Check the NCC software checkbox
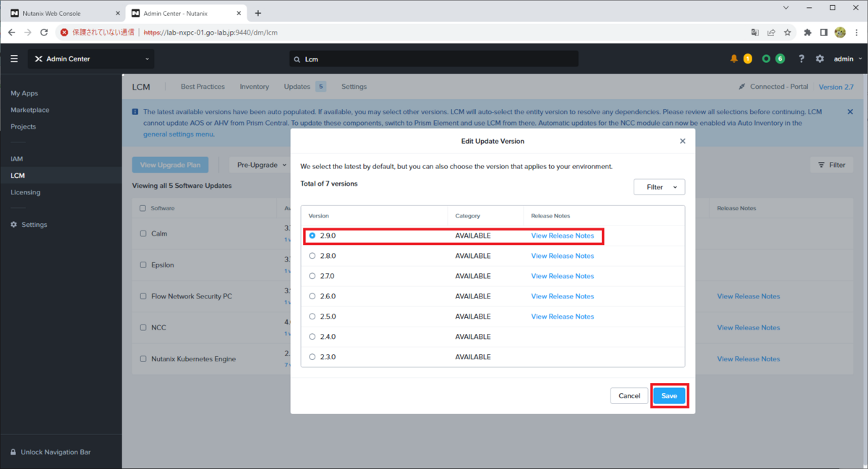Image resolution: width=868 pixels, height=469 pixels. pyautogui.click(x=143, y=327)
